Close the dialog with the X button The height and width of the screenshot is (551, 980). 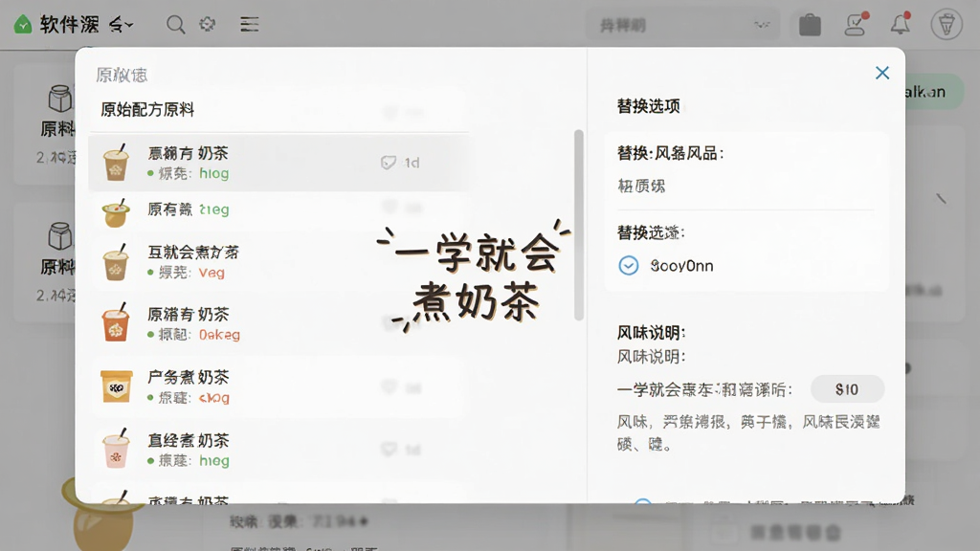point(881,73)
